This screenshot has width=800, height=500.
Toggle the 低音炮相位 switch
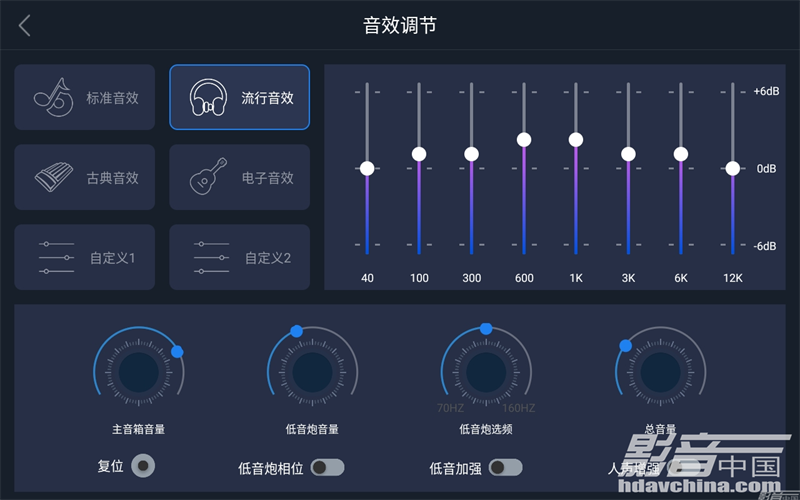pyautogui.click(x=328, y=467)
